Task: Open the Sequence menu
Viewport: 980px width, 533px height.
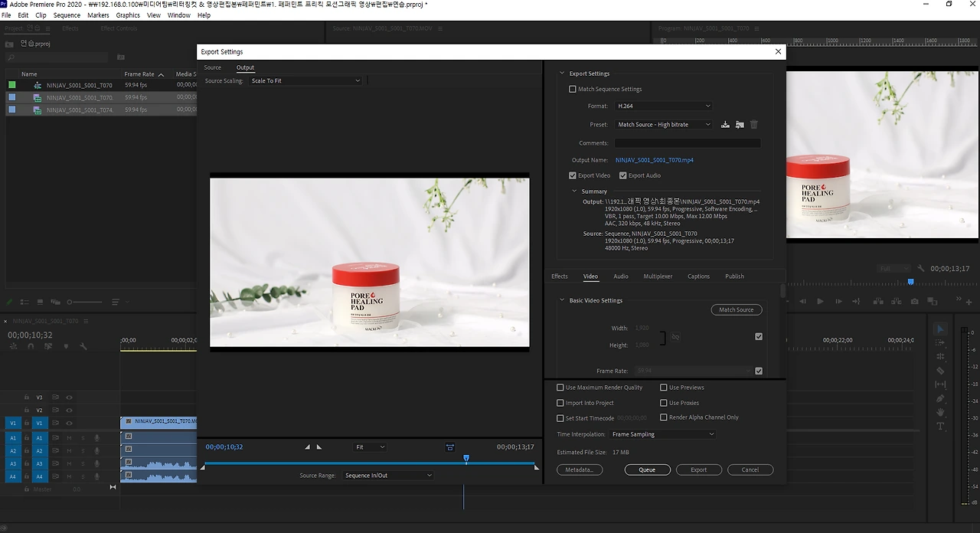Action: coord(67,15)
